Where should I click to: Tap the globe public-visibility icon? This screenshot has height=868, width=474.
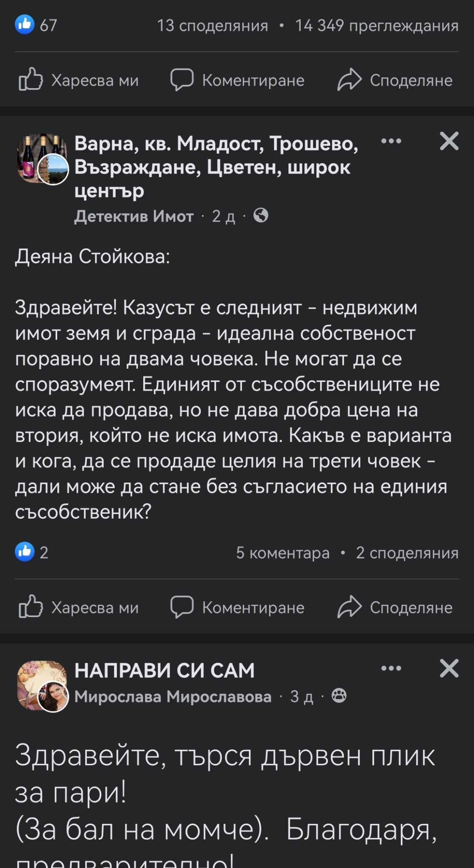(x=261, y=216)
